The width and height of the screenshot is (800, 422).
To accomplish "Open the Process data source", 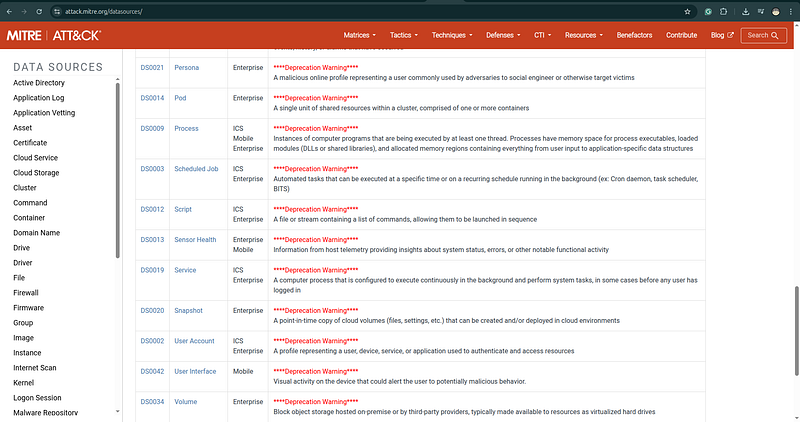I will coord(186,129).
